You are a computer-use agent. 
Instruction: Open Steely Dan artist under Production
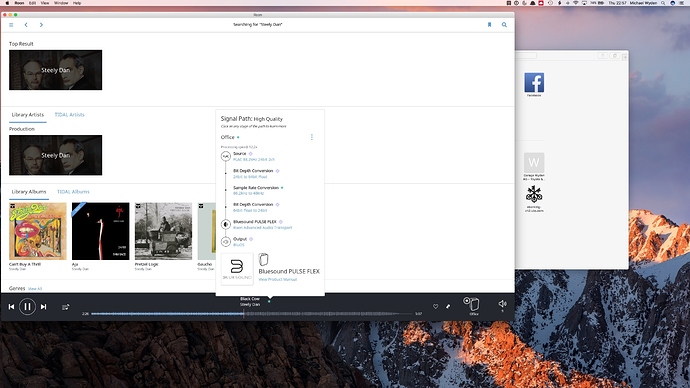pyautogui.click(x=55, y=155)
